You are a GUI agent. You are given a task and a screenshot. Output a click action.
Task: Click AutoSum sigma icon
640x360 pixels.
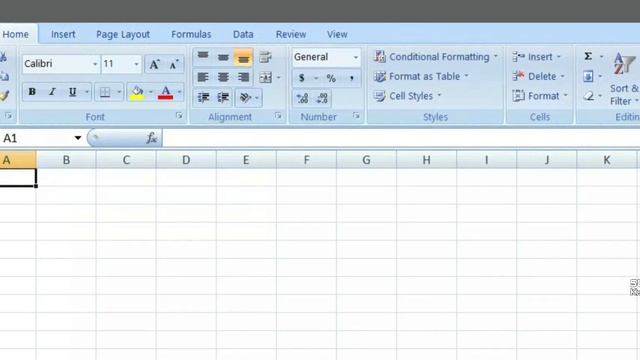588,56
